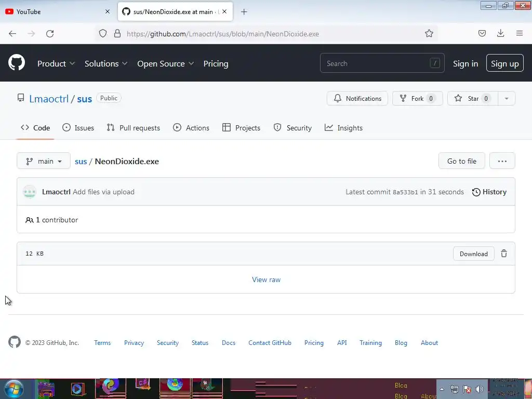Screen dimensions: 532x399
Task: Bookmark this page with star icon
Action: [429, 33]
